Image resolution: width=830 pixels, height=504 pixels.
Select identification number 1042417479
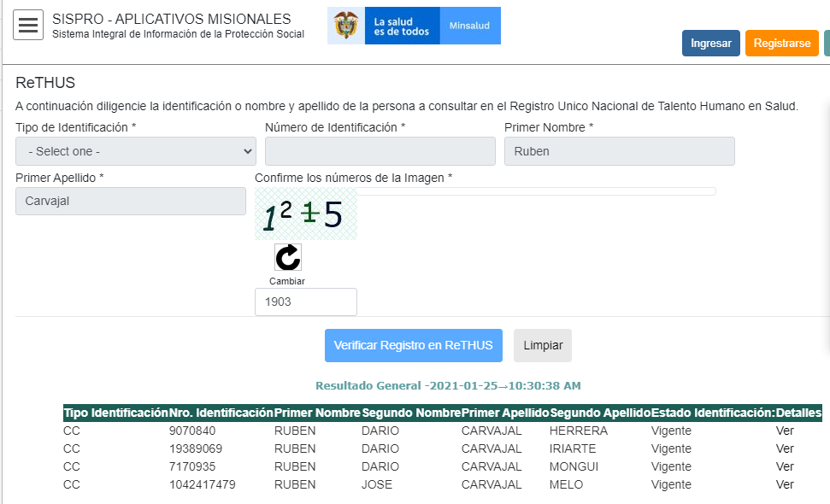(x=203, y=485)
